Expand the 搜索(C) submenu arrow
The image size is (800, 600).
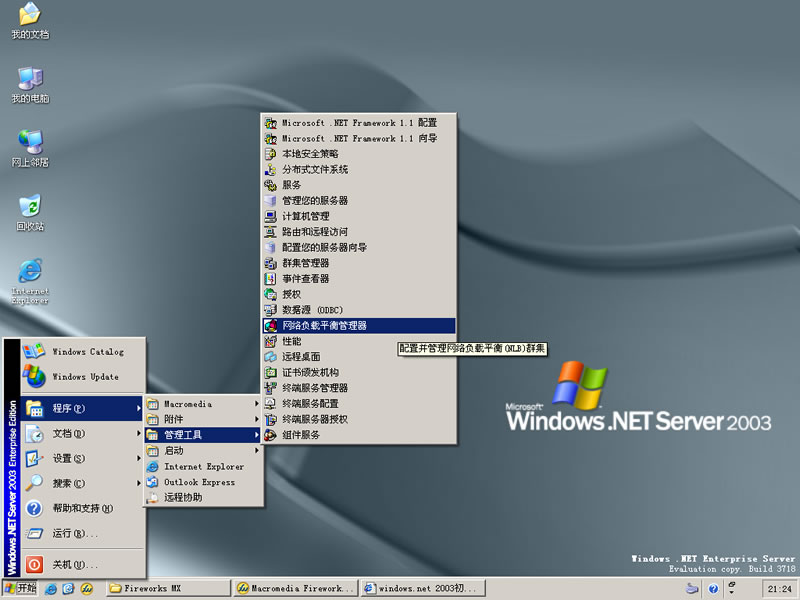pos(138,483)
